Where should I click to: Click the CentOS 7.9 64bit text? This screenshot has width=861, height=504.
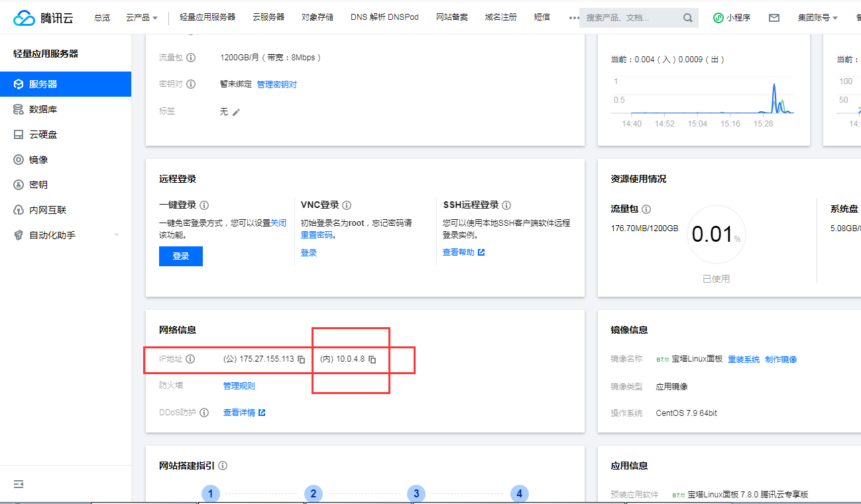(x=687, y=413)
